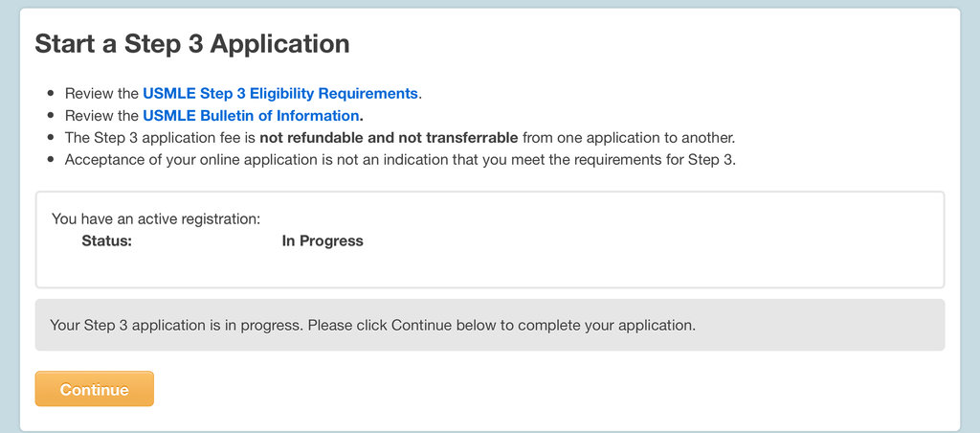This screenshot has height=433, width=980.
Task: Select the In Progress status value
Action: 323,241
